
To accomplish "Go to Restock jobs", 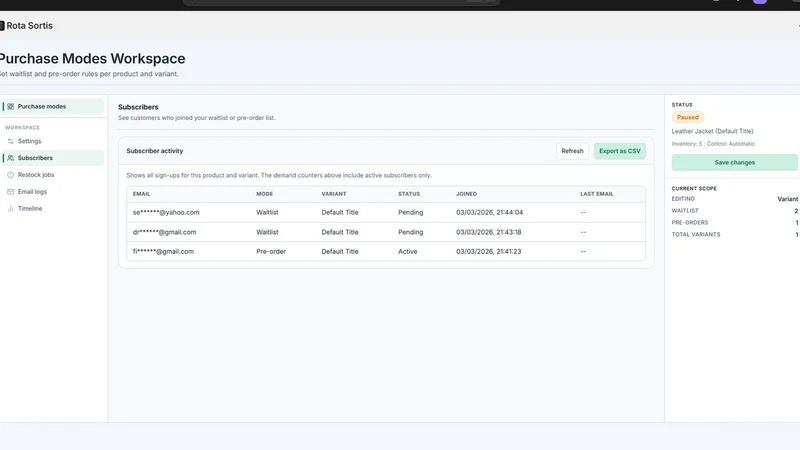I will [x=53, y=175].
